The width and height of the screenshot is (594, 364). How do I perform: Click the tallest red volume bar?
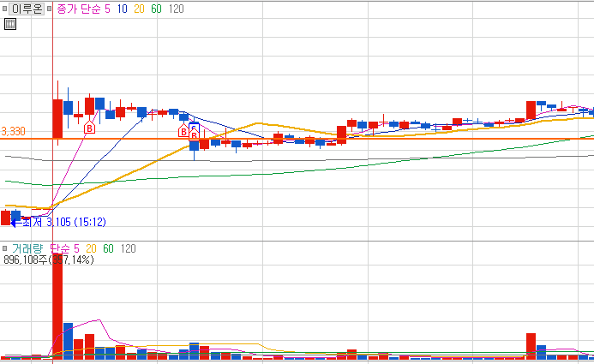tap(57, 307)
